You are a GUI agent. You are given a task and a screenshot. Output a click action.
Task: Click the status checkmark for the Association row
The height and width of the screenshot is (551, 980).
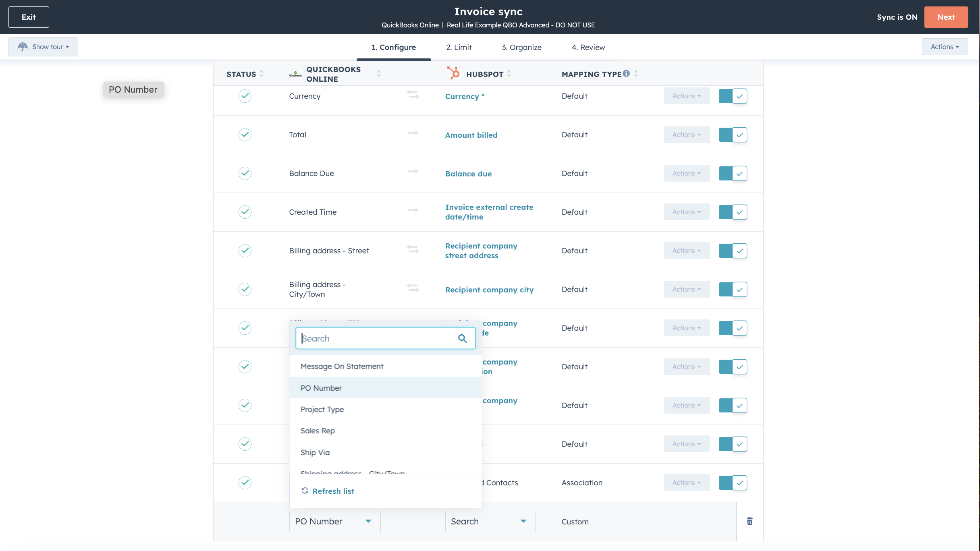pyautogui.click(x=245, y=483)
